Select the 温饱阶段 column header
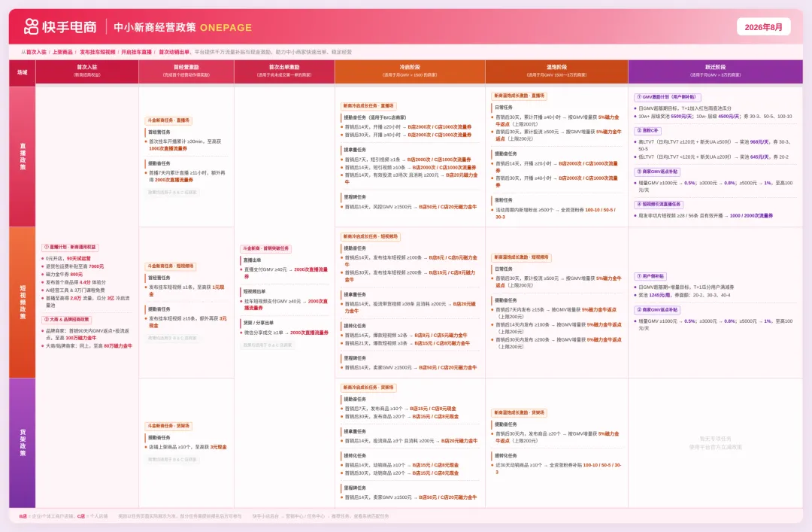Viewport: 812px width, 532px height. coord(556,71)
